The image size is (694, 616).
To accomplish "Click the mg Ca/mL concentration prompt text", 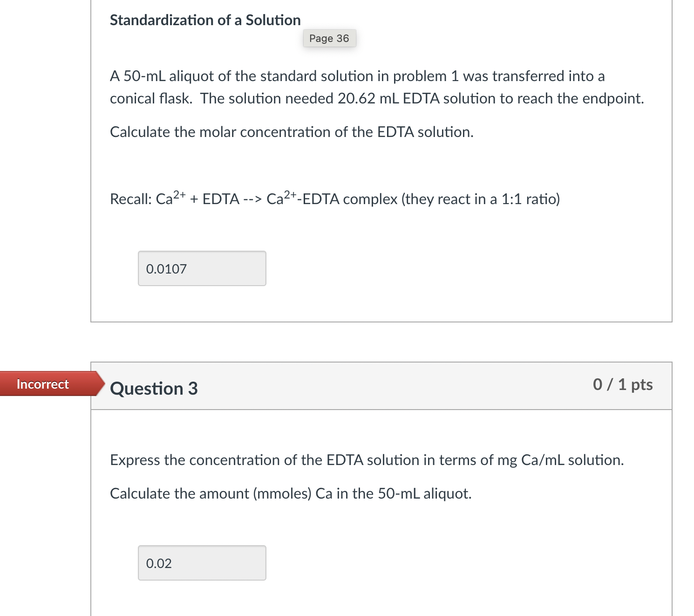I will pyautogui.click(x=367, y=460).
